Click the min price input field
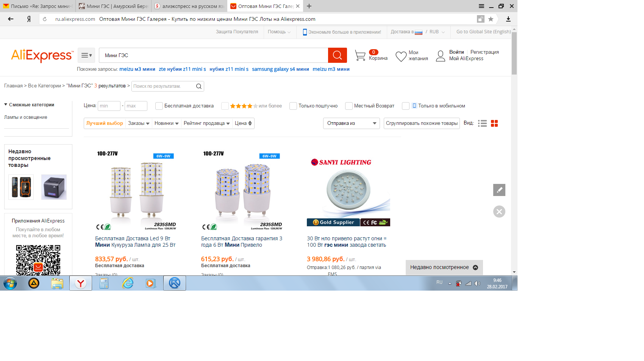644x361 pixels. (109, 106)
